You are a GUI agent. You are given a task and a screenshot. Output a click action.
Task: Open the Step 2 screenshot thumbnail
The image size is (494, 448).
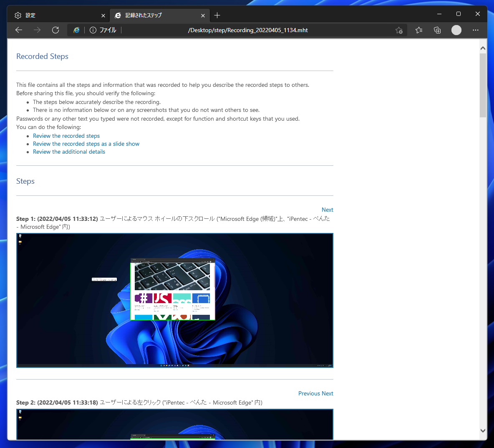click(x=174, y=424)
